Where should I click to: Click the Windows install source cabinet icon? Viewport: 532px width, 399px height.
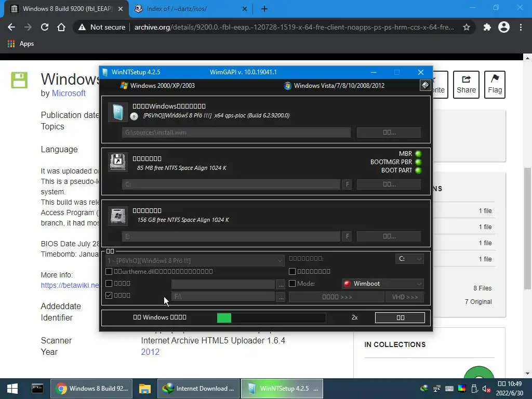[x=118, y=112]
